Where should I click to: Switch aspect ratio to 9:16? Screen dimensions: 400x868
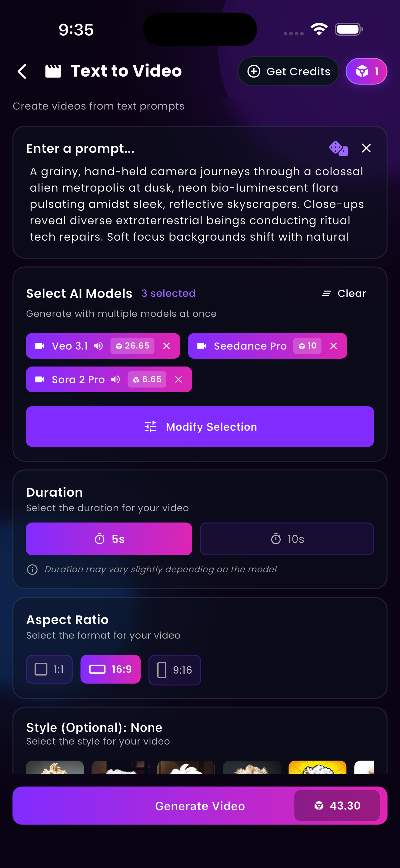pos(175,669)
